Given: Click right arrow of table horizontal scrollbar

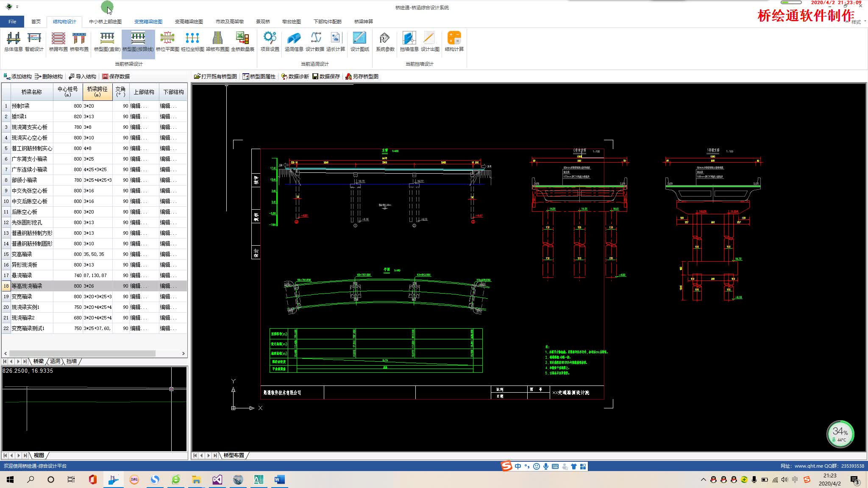Looking at the screenshot, I should click(183, 353).
